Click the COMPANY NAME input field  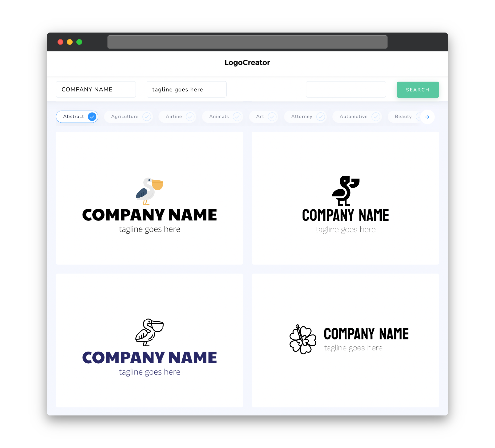[x=96, y=89]
